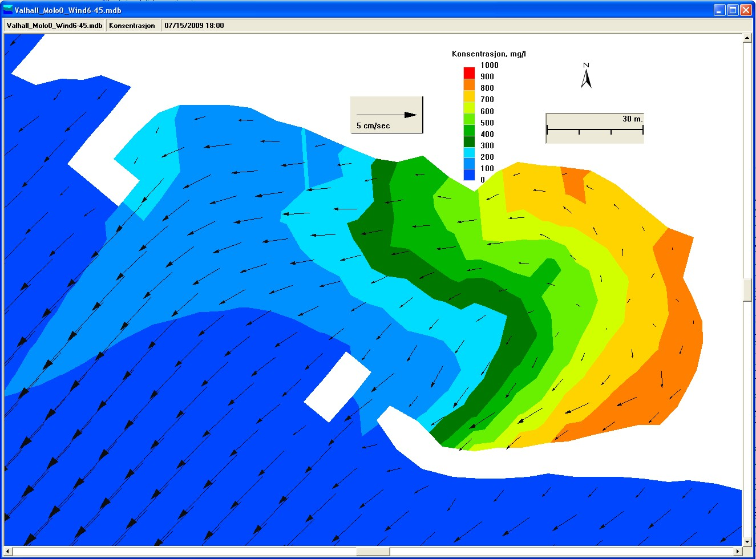Viewport: 756px width, 559px height.
Task: Select the Konsentrasjon status field
Action: [132, 26]
